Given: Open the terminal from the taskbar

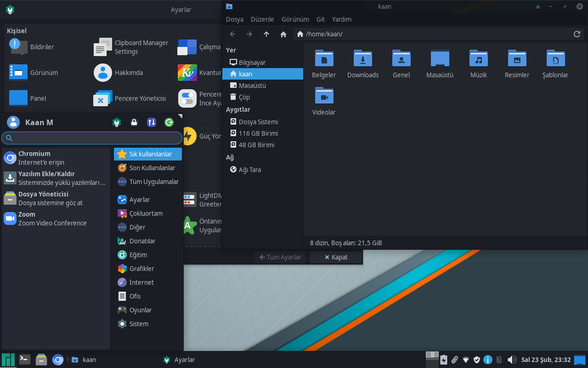Looking at the screenshot, I should click(x=24, y=360).
